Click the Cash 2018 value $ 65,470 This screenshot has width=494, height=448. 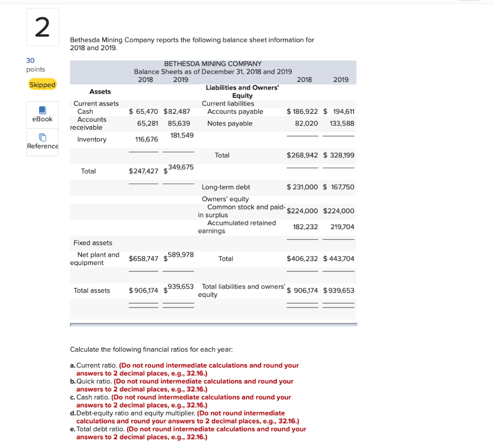143,112
